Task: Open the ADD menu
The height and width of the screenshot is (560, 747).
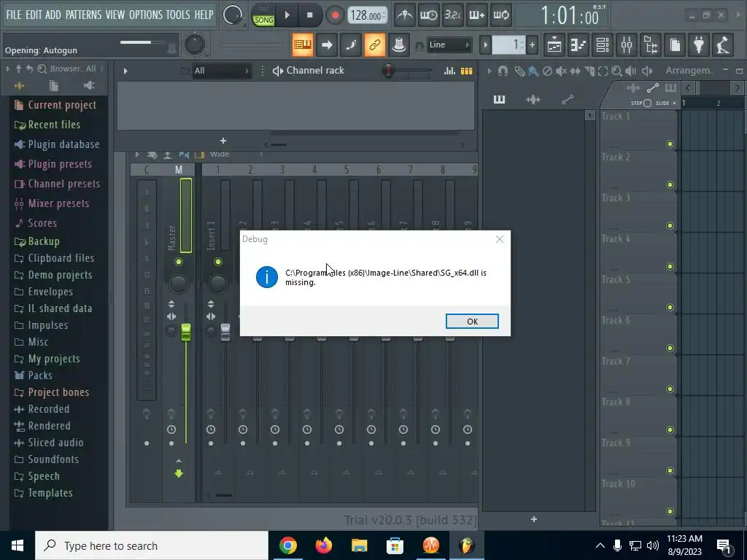Action: point(53,15)
